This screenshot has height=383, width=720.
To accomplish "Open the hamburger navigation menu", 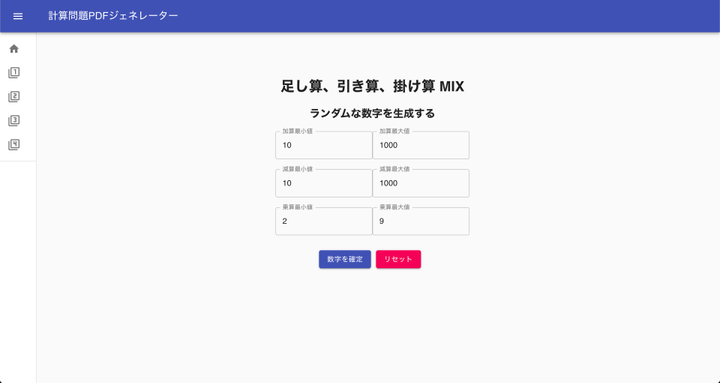I will click(18, 16).
